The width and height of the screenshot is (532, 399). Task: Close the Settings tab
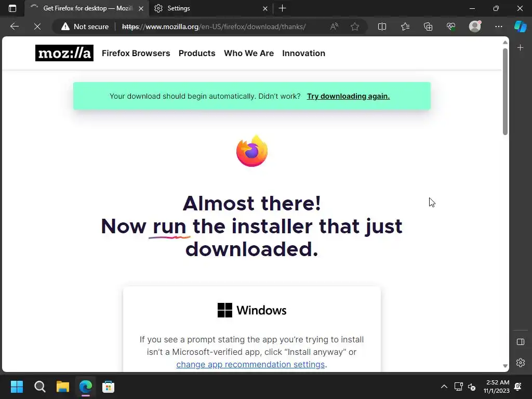pos(265,8)
